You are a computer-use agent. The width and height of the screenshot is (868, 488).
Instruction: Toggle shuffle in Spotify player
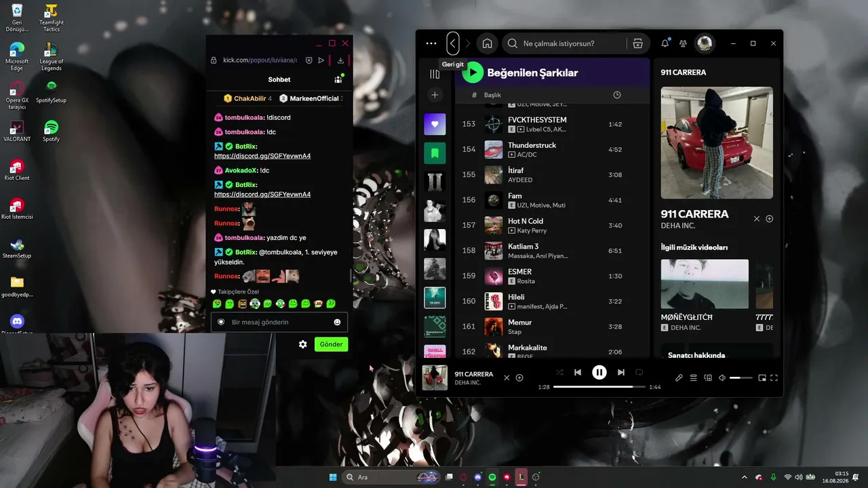coord(559,372)
